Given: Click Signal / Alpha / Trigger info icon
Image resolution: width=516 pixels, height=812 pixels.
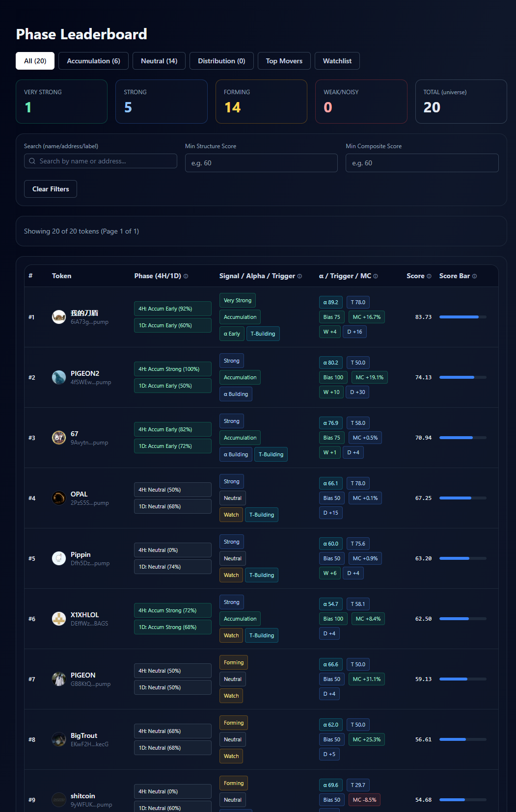Looking at the screenshot, I should [299, 276].
